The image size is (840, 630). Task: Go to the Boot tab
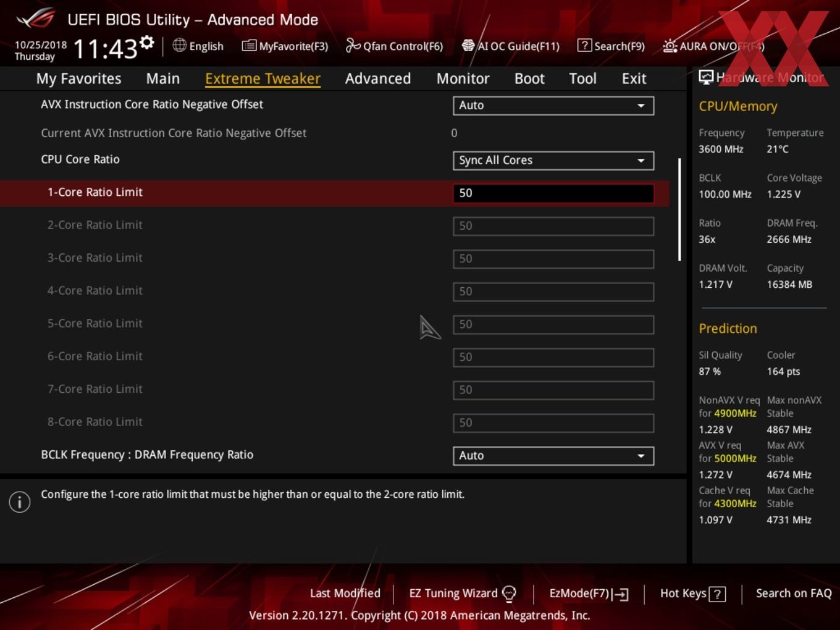[529, 78]
